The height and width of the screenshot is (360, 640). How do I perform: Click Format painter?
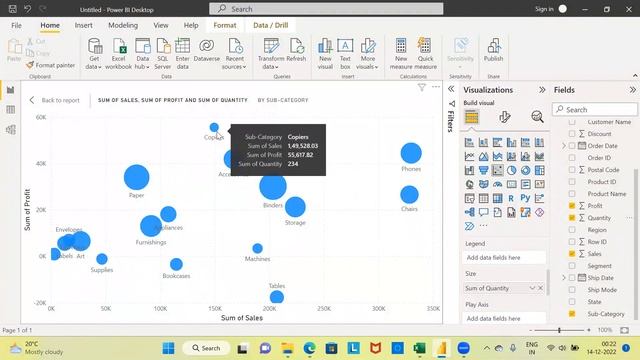pyautogui.click(x=50, y=65)
